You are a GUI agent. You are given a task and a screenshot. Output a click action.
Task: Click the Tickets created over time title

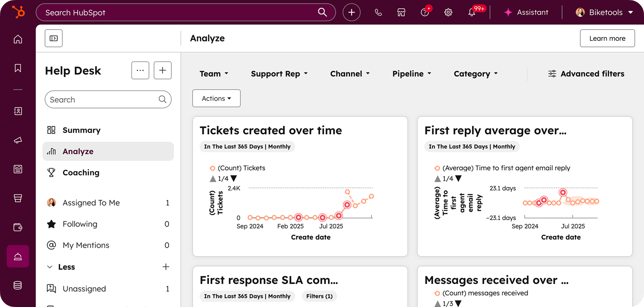[271, 130]
